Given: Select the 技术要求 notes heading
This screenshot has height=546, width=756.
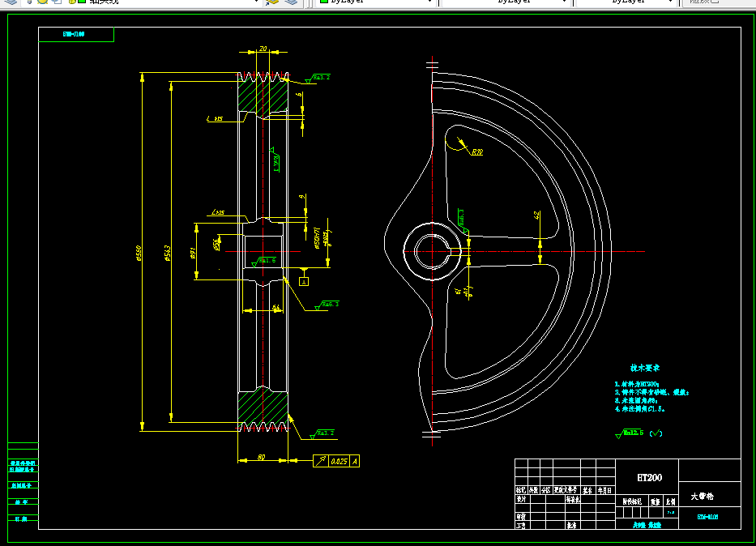Looking at the screenshot, I should point(645,368).
